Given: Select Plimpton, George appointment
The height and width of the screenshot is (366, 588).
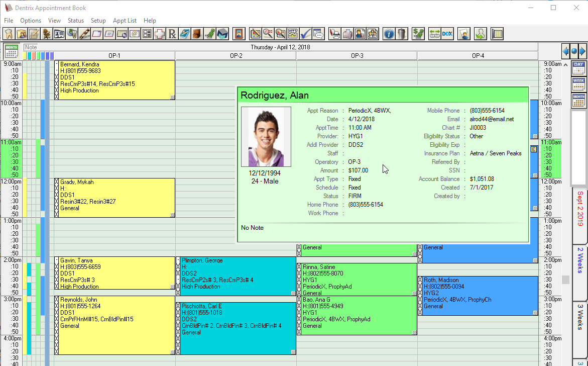Looking at the screenshot, I should [236, 277].
